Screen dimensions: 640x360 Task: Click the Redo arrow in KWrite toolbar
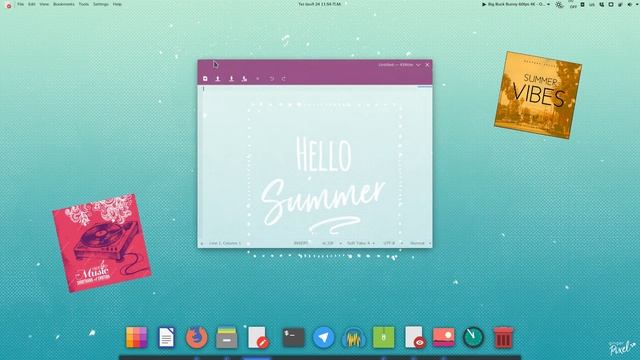coord(284,78)
